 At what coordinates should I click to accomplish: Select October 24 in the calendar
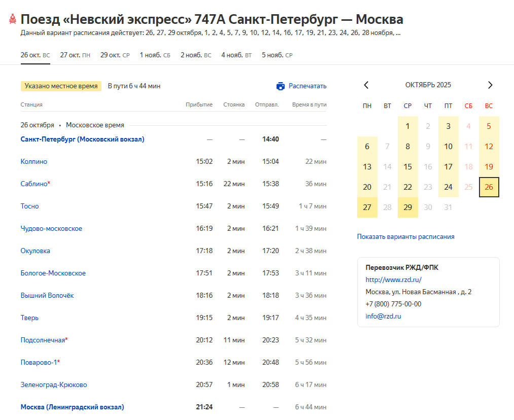(x=449, y=187)
